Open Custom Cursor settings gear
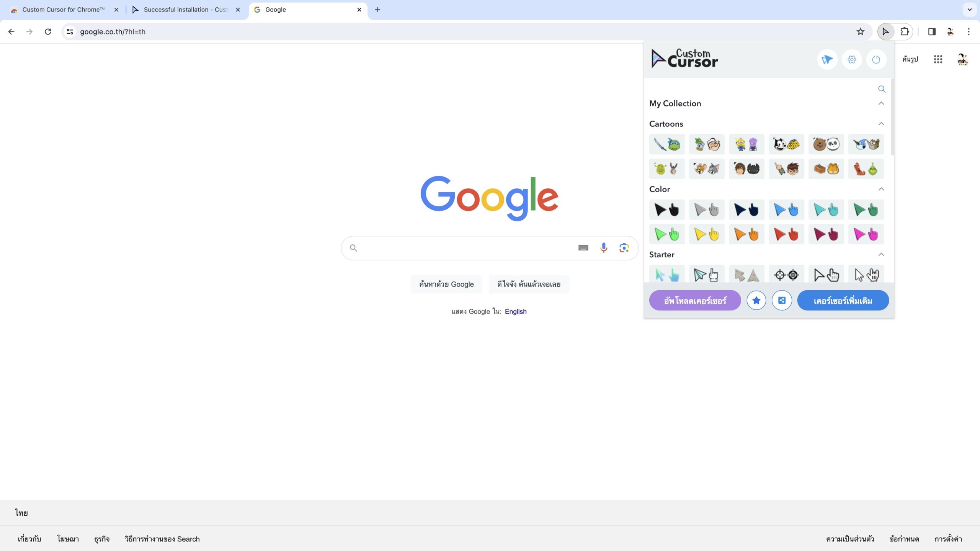 coord(851,59)
